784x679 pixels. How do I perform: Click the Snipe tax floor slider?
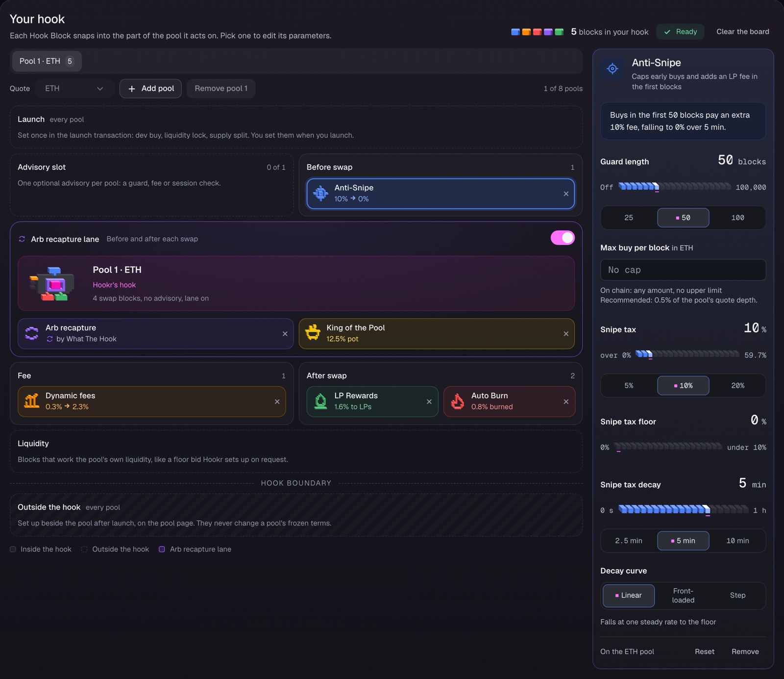click(668, 447)
